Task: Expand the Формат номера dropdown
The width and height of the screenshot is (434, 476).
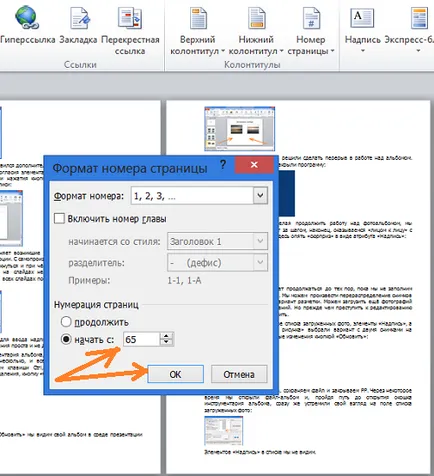Action: [x=260, y=195]
